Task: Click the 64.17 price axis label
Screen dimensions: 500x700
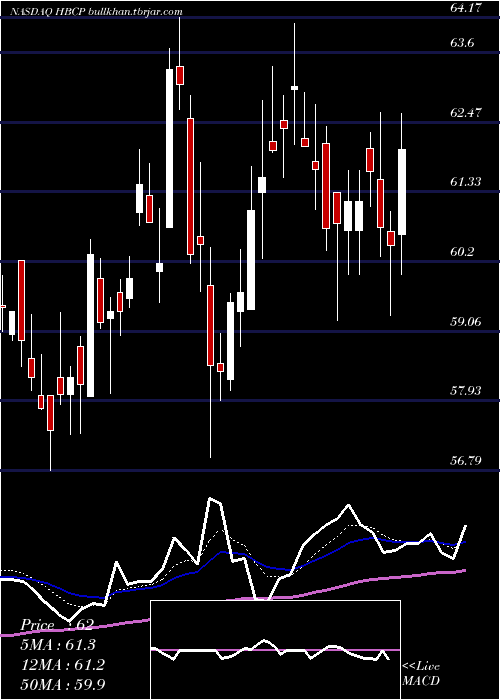Action: point(466,8)
